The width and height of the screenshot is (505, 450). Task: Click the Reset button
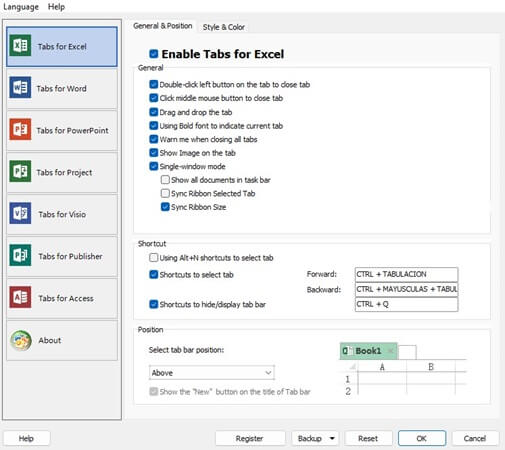click(368, 438)
